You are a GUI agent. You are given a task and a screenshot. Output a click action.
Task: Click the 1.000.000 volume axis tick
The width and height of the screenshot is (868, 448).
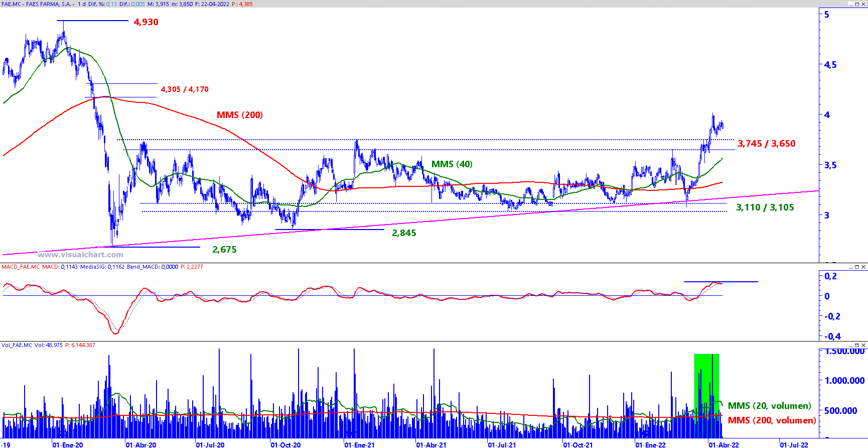pyautogui.click(x=844, y=381)
